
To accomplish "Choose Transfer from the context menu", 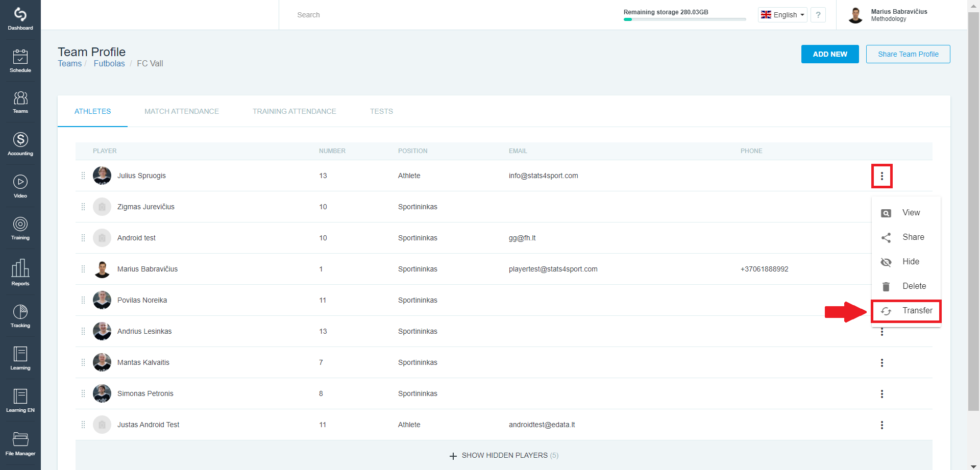I will click(906, 311).
